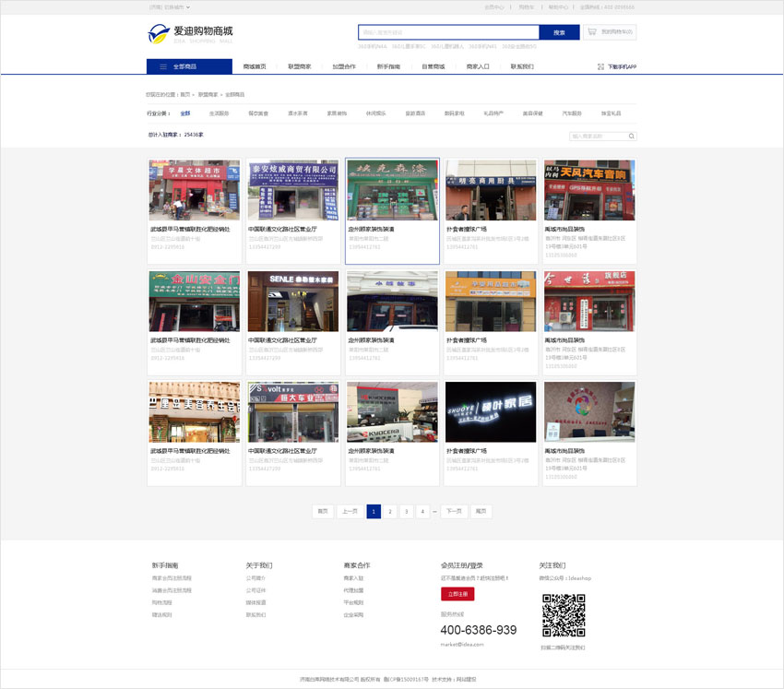Click the QR icon beside 下载手机APP
The image size is (784, 689).
point(600,66)
